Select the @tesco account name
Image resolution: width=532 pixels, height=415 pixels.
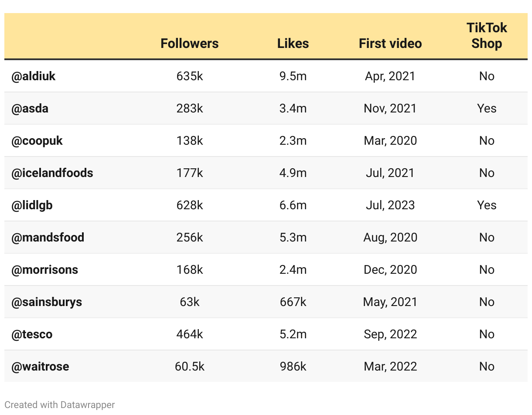point(32,334)
